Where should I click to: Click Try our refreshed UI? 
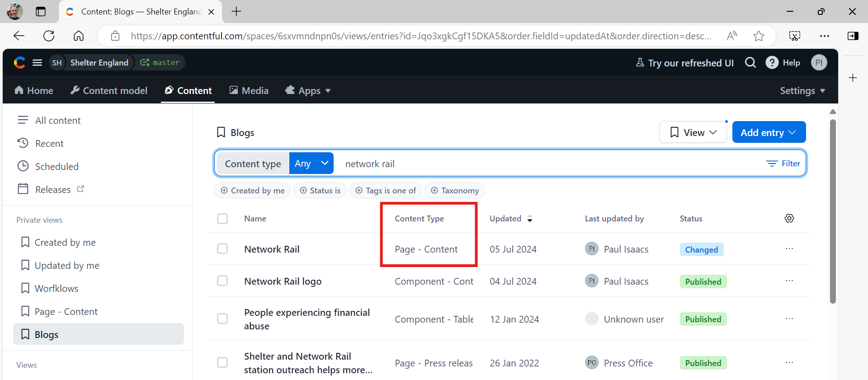[685, 63]
